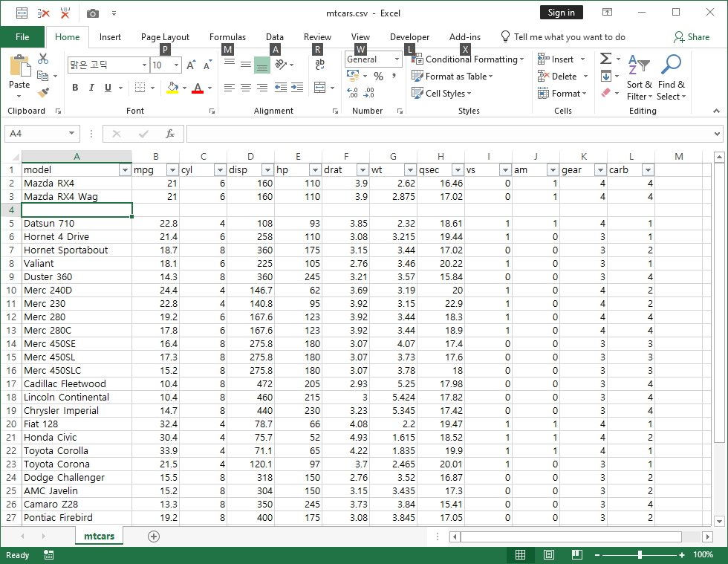The width and height of the screenshot is (728, 564).
Task: Toggle Bold formatting
Action: point(75,88)
